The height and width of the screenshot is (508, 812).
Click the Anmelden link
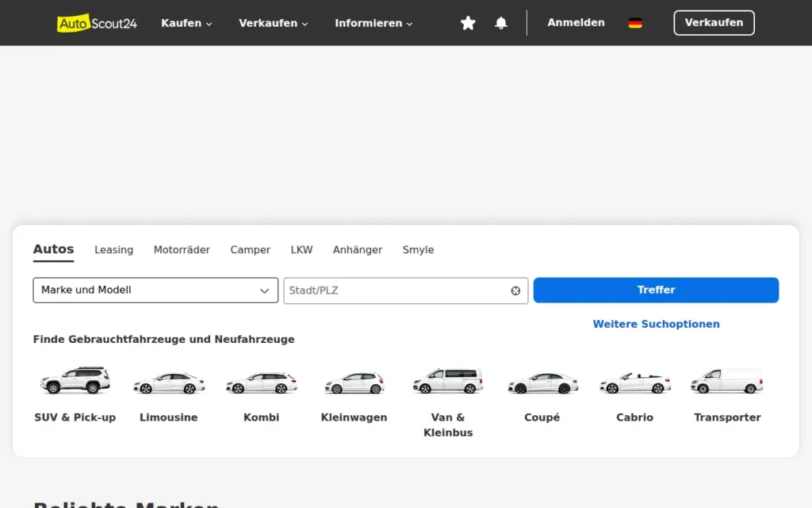tap(576, 23)
